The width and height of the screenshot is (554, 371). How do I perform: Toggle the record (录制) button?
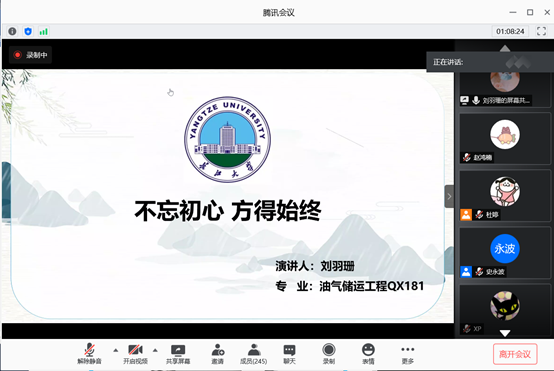pos(329,354)
